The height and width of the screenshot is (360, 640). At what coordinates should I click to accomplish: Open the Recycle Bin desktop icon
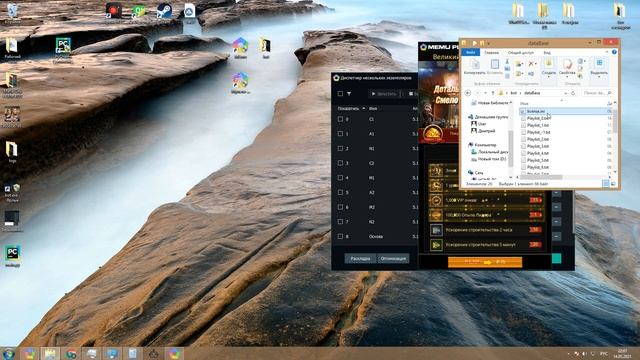click(12, 11)
